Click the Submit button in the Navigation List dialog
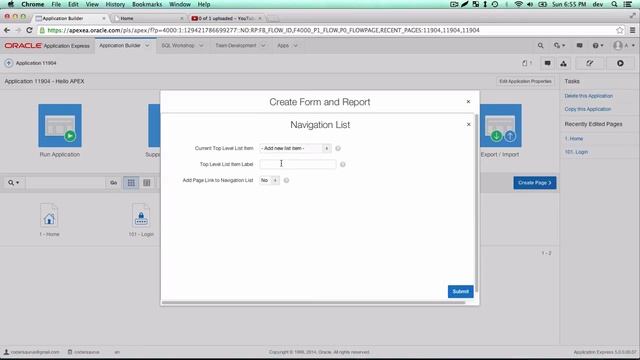This screenshot has width=640, height=360. [460, 291]
